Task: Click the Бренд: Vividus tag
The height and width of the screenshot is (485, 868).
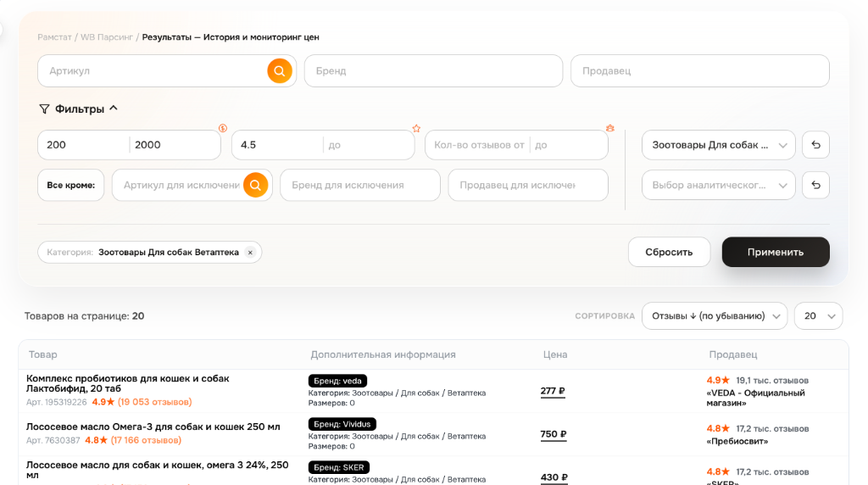Action: coord(342,424)
